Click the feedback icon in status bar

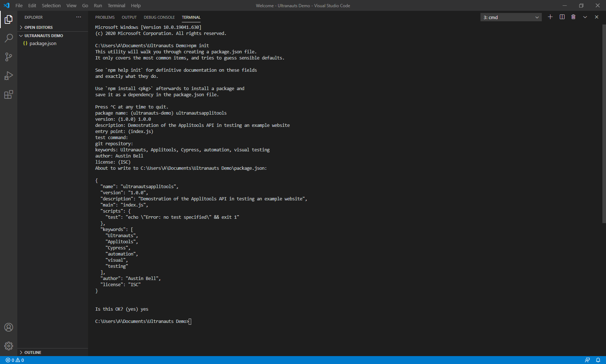(587, 360)
